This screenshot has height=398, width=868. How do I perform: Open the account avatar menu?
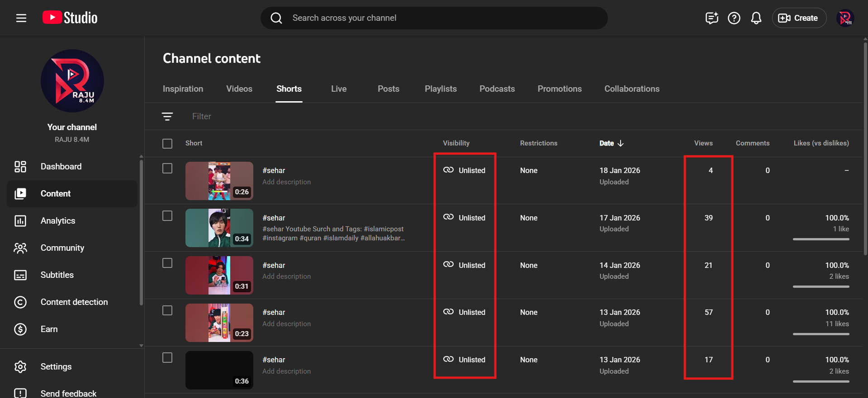coord(844,19)
